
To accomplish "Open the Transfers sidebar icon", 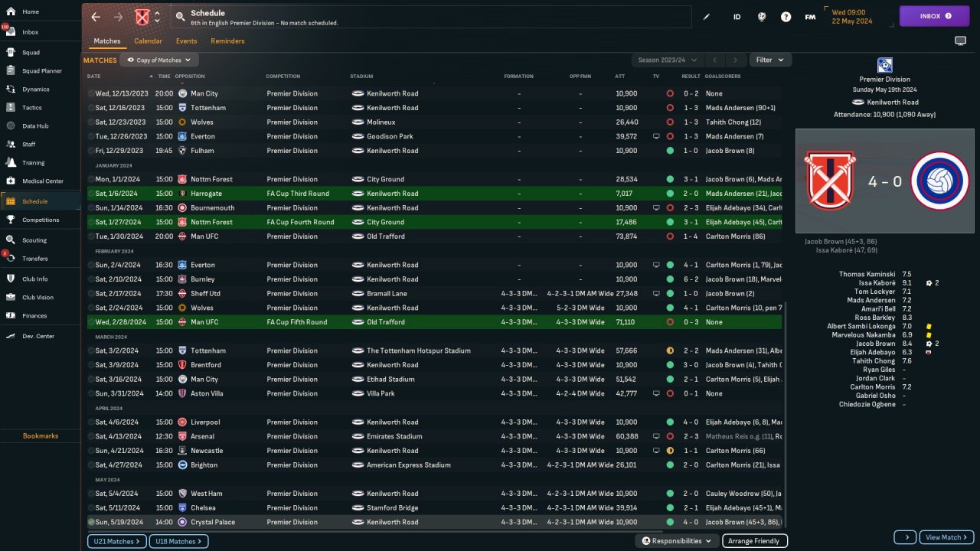I will [11, 259].
